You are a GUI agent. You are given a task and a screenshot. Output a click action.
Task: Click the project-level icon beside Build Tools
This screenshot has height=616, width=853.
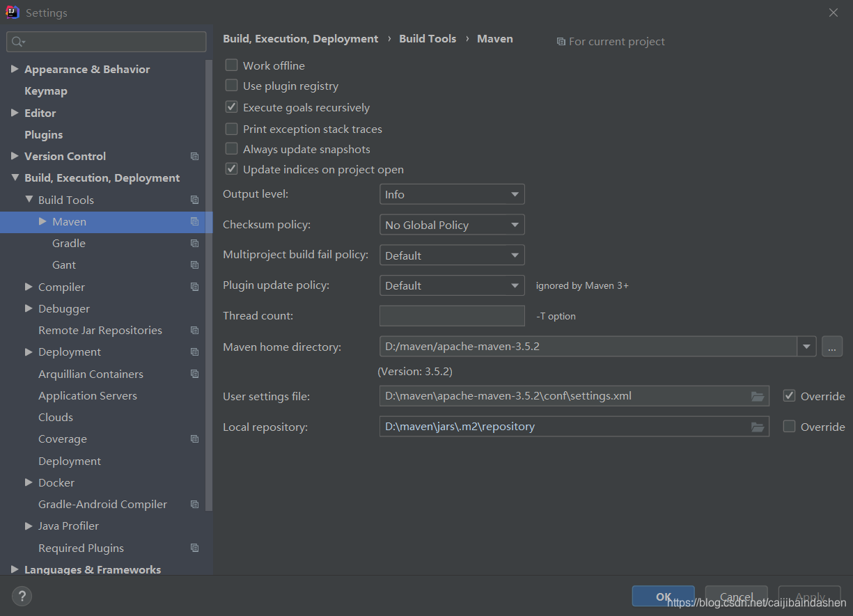point(195,200)
